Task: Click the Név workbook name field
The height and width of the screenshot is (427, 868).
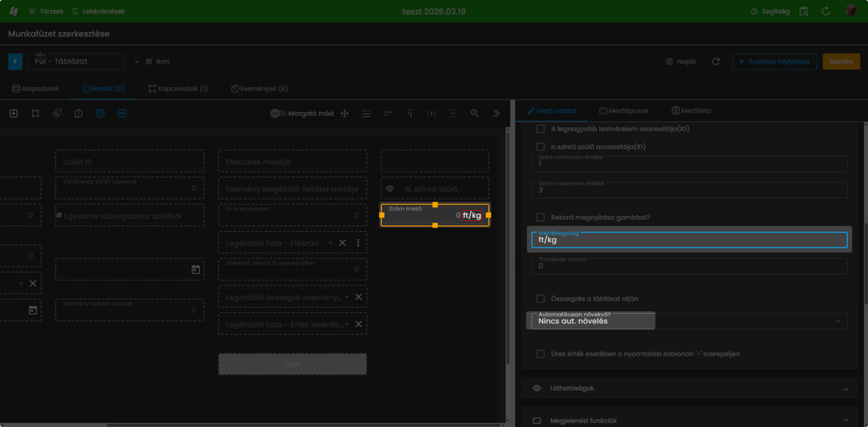Action: tap(76, 61)
